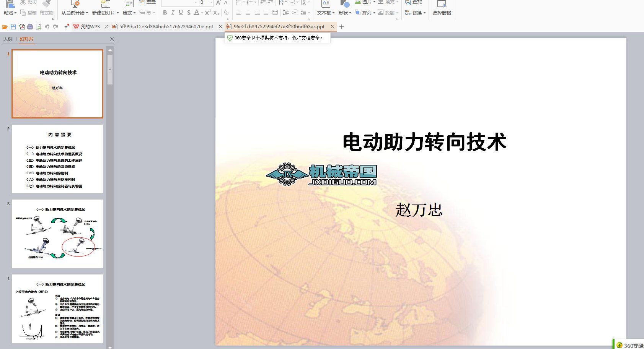The width and height of the screenshot is (644, 349).
Task: Apply distributed alignment
Action: (275, 13)
